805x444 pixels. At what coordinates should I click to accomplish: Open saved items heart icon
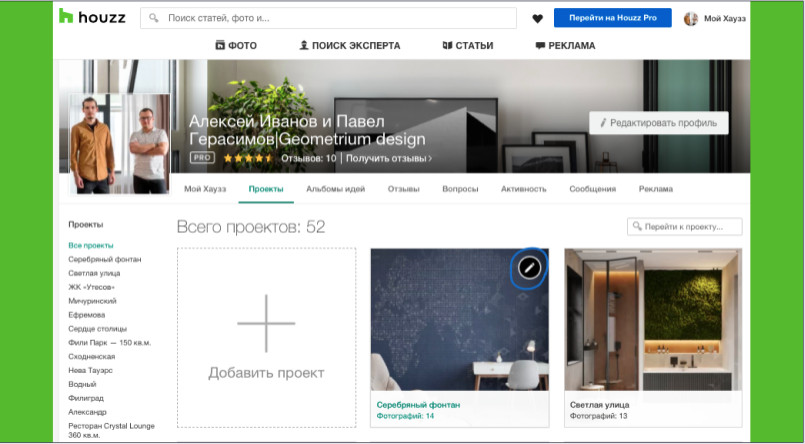tap(537, 18)
